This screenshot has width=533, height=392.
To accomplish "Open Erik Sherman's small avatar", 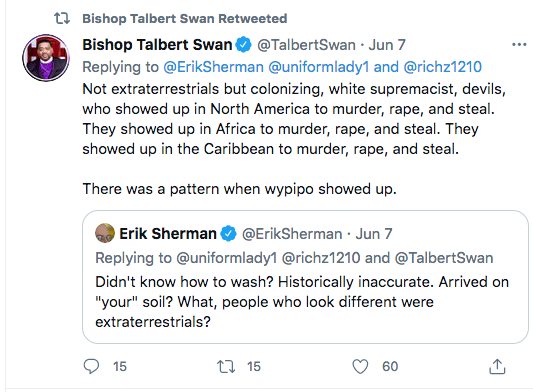I will pyautogui.click(x=105, y=233).
